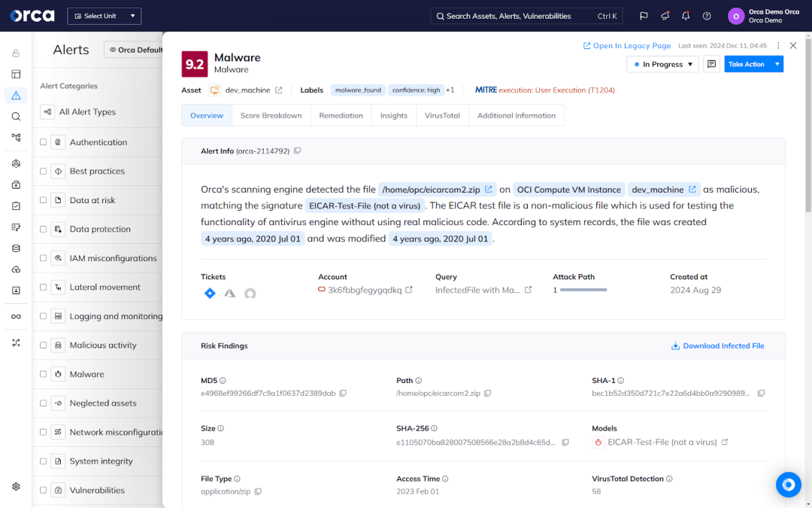Copy the file path /home/opc/eicarcom2.zip
Image resolution: width=812 pixels, height=508 pixels.
[487, 394]
